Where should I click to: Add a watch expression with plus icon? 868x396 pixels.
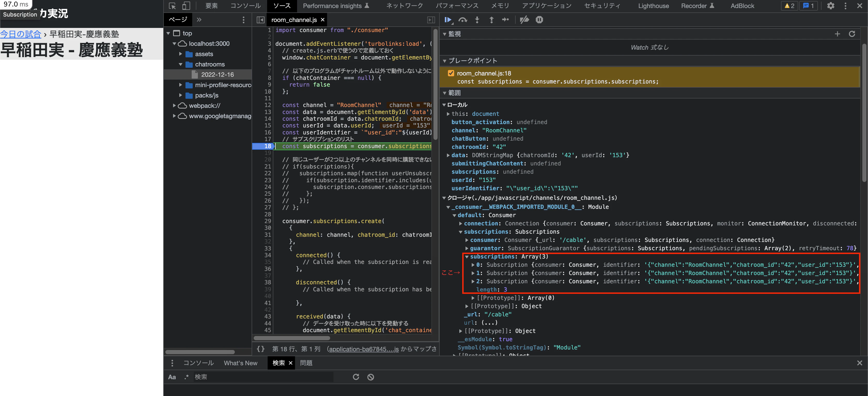coord(837,34)
